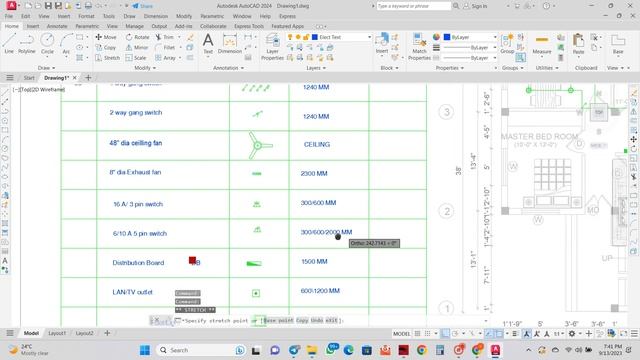
Task: Click the layer color swatch beside Elect Text
Action: [x=315, y=37]
